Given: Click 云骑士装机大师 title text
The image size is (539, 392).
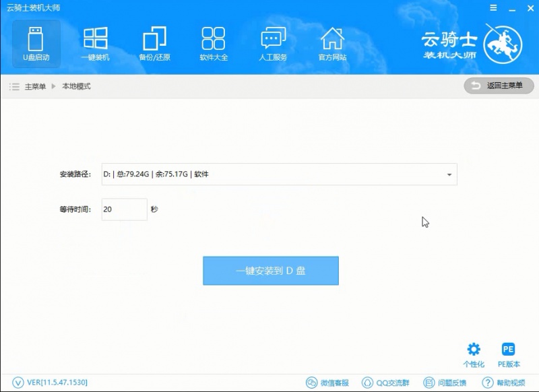Looking at the screenshot, I should [33, 7].
